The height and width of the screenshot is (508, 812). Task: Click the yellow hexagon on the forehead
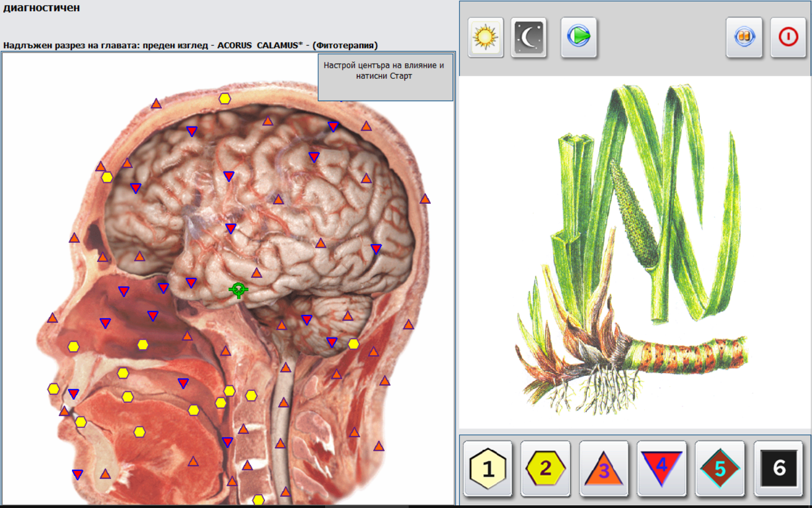[107, 177]
